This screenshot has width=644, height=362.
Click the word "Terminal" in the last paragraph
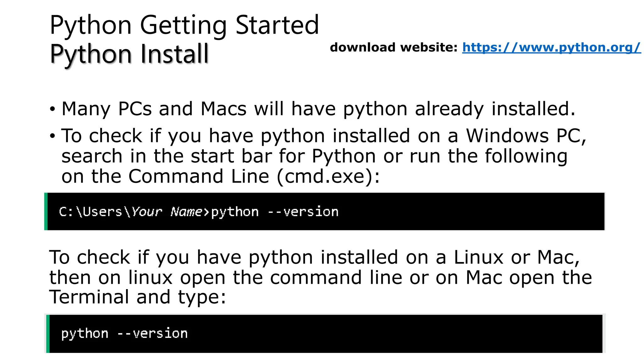89,297
